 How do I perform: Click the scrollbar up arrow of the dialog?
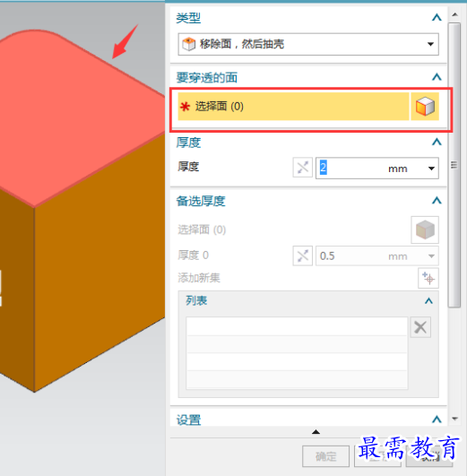(x=454, y=14)
